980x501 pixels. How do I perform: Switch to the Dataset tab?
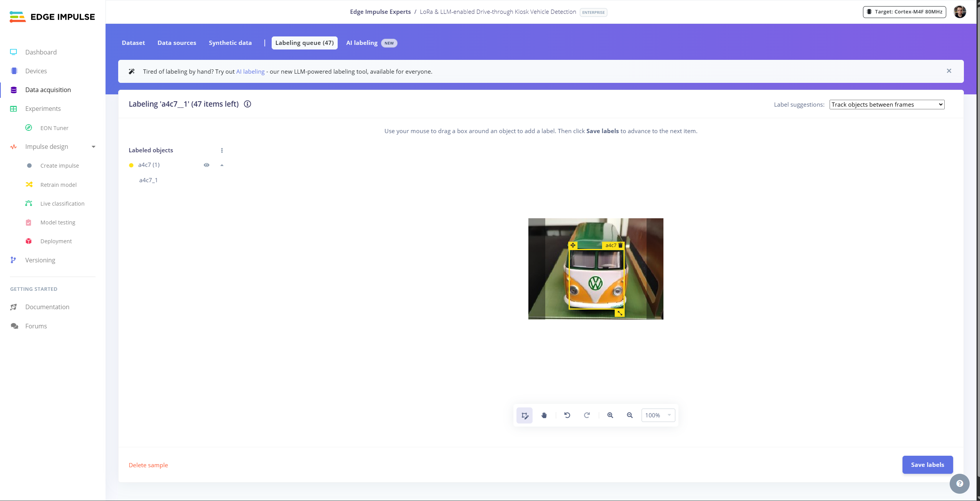(x=133, y=43)
